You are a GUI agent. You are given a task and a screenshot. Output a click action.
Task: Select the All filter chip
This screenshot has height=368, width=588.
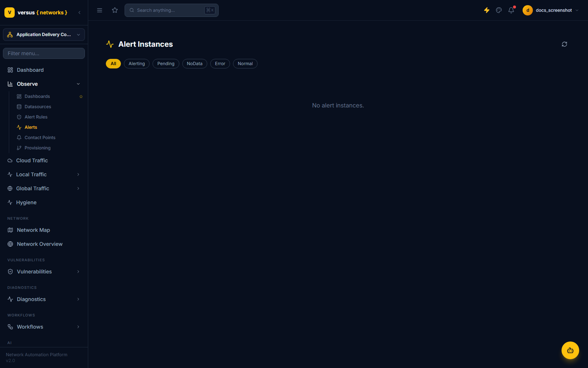(x=113, y=64)
